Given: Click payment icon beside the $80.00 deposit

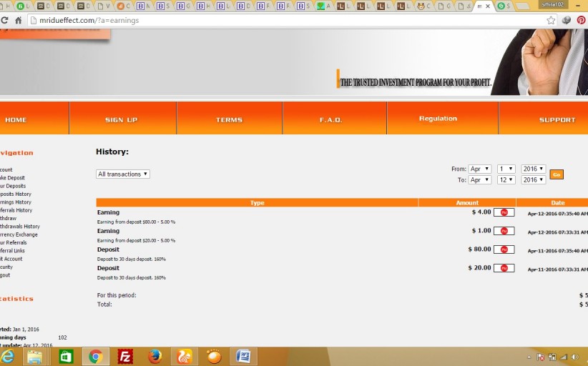Looking at the screenshot, I should 504,249.
